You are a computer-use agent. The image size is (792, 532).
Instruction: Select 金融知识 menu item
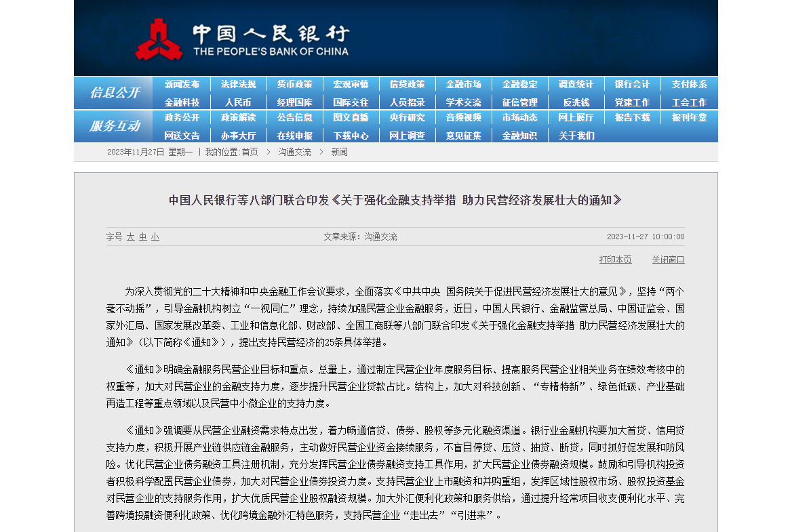pos(519,136)
